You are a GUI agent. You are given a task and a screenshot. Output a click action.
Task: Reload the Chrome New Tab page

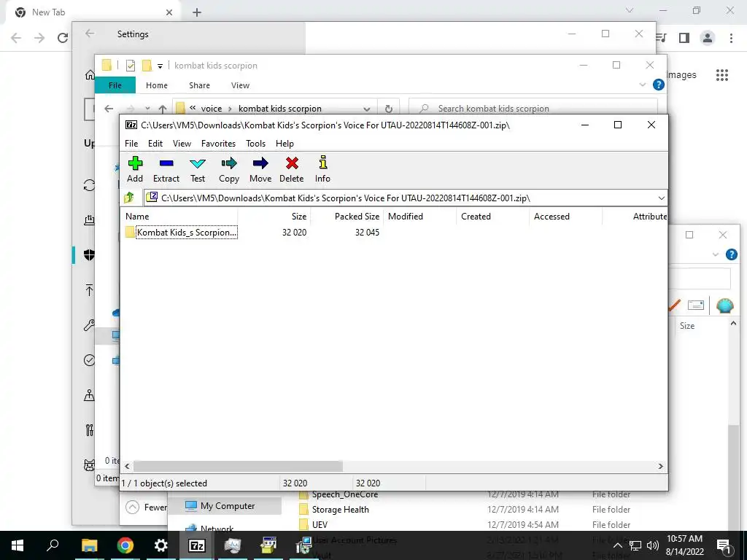click(x=63, y=38)
